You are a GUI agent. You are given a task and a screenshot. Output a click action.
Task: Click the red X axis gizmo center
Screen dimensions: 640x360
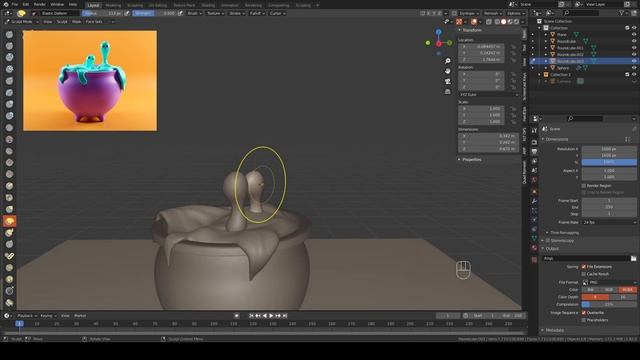(439, 43)
